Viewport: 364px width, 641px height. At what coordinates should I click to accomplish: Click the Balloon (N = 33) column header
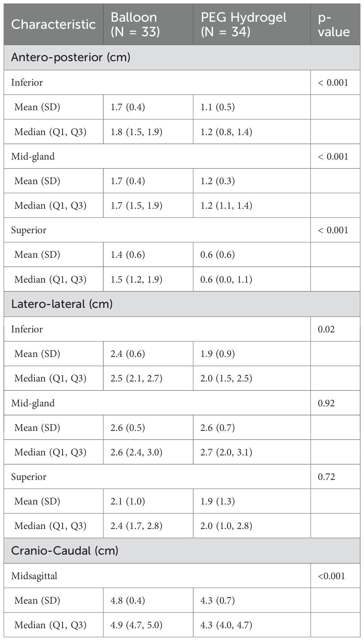(x=135, y=24)
